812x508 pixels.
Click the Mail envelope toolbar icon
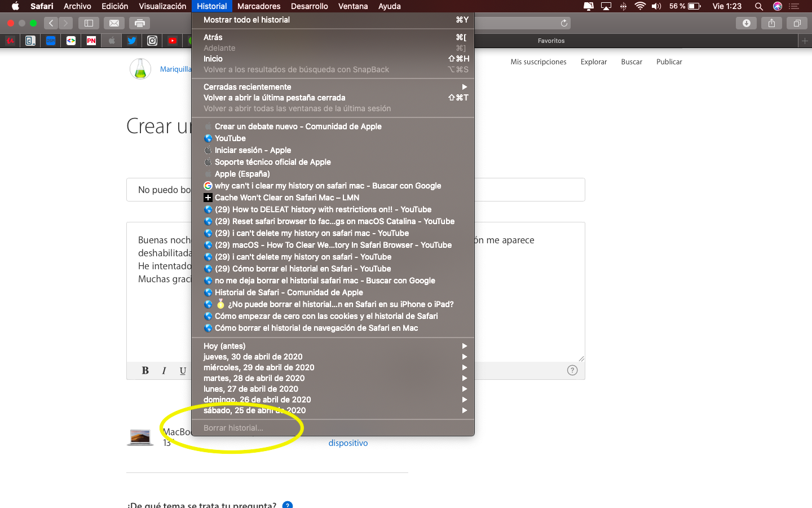[114, 23]
